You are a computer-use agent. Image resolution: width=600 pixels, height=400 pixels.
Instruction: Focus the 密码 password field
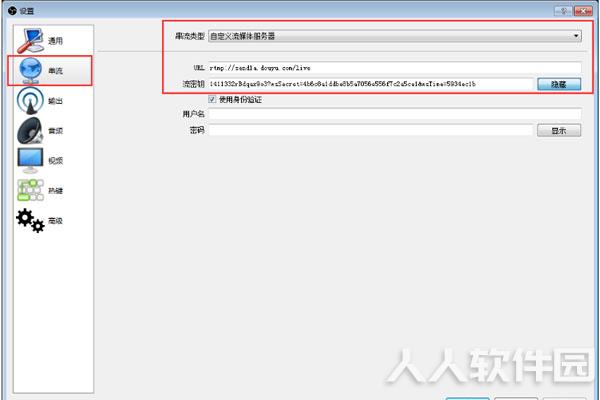[370, 130]
